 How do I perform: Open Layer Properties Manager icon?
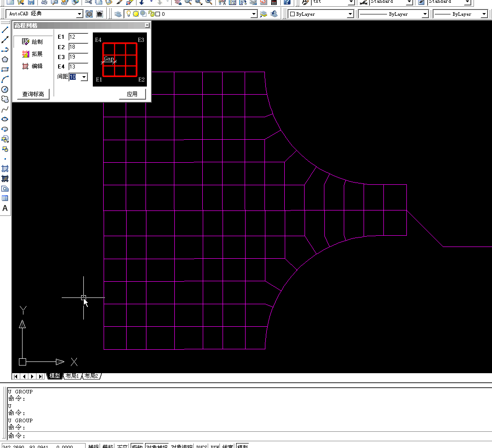coord(118,14)
